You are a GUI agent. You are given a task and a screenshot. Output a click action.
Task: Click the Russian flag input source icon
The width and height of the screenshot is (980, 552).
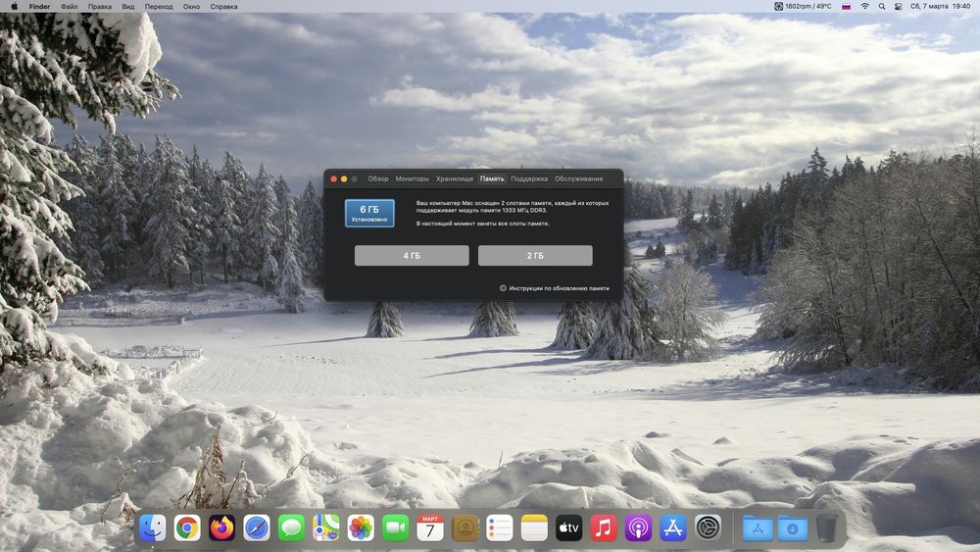[847, 6]
